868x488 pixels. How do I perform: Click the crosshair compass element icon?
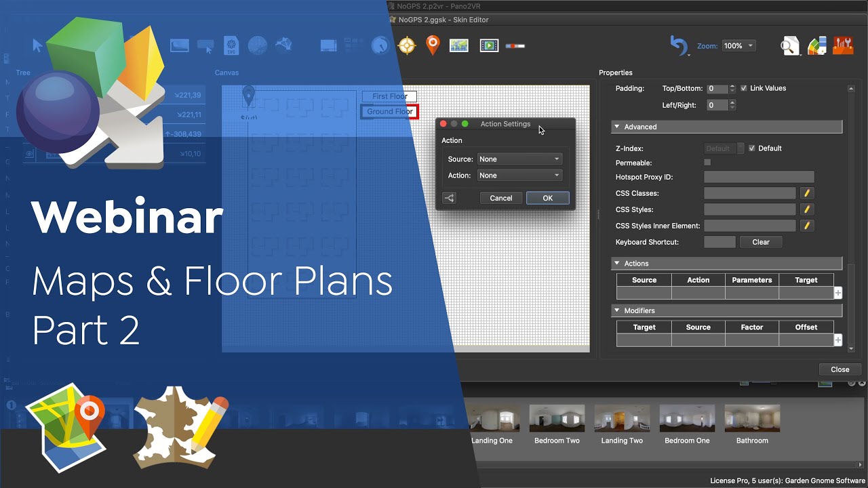407,46
